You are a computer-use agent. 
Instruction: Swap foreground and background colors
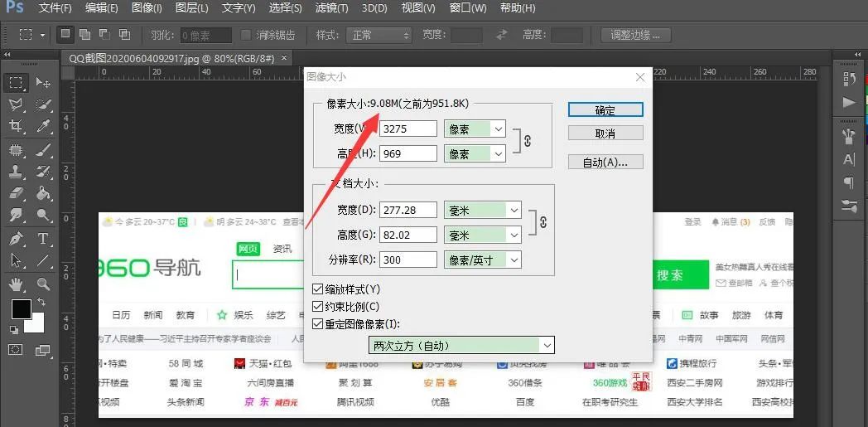(x=41, y=303)
